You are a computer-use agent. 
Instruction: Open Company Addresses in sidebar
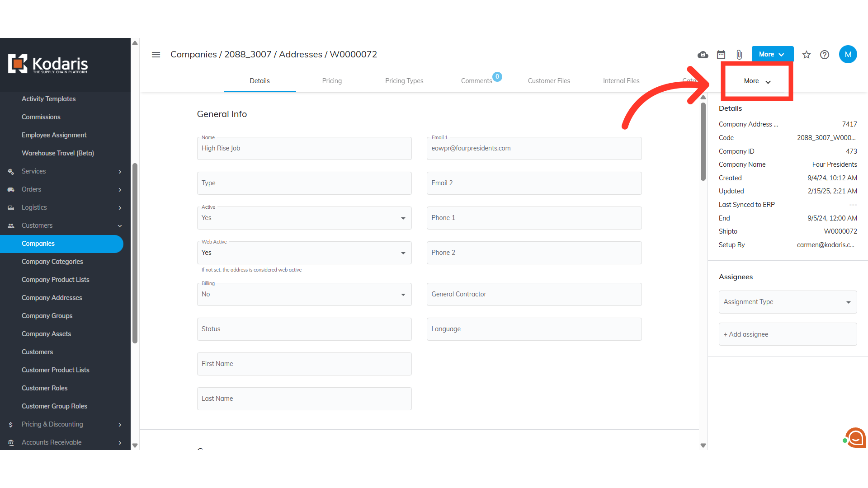(x=52, y=298)
